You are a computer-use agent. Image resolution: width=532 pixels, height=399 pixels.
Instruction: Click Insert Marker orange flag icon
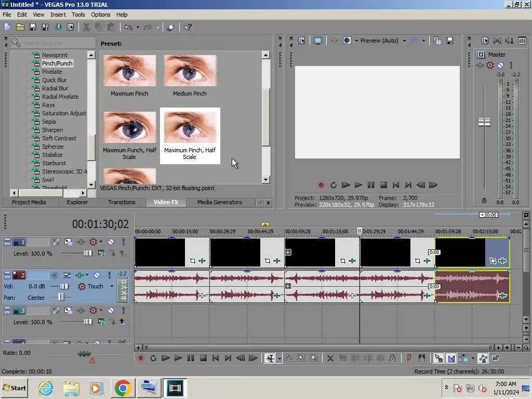click(409, 358)
